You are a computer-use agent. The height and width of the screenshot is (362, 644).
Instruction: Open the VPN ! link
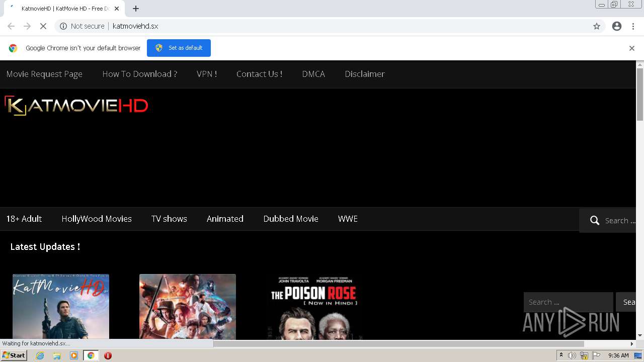[207, 74]
